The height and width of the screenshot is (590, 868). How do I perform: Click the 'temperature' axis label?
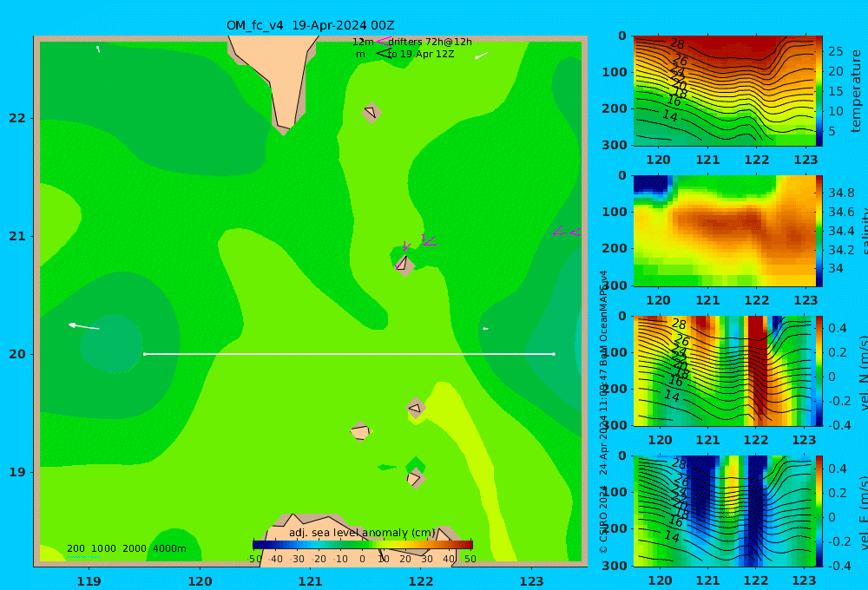click(857, 91)
